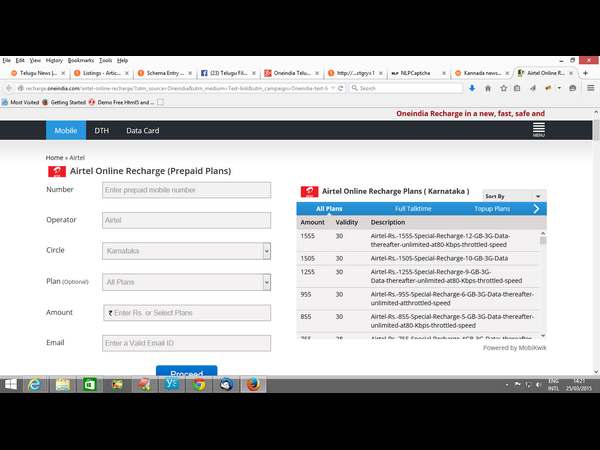This screenshot has width=600, height=450.
Task: Open the hamburger MENU icon
Action: (538, 130)
